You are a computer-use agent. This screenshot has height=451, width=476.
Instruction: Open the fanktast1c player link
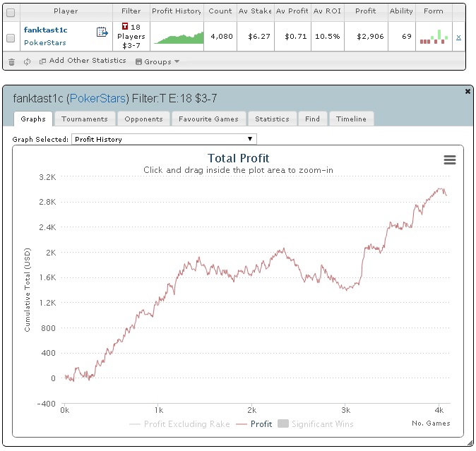[45, 30]
